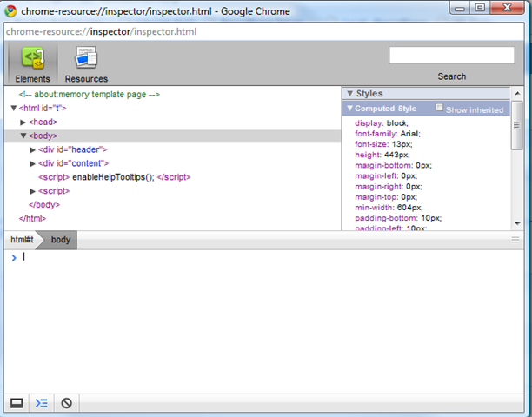
Task: Close the Chrome inspector window
Action: (x=507, y=8)
